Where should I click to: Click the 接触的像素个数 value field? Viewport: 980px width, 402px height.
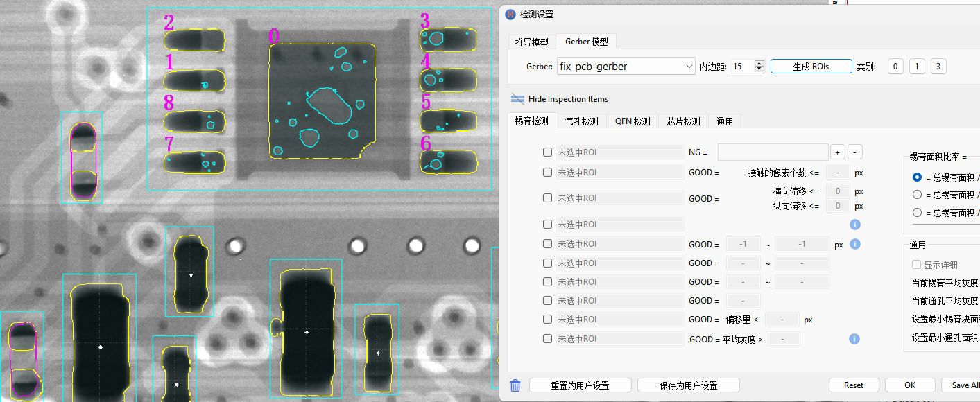(838, 173)
